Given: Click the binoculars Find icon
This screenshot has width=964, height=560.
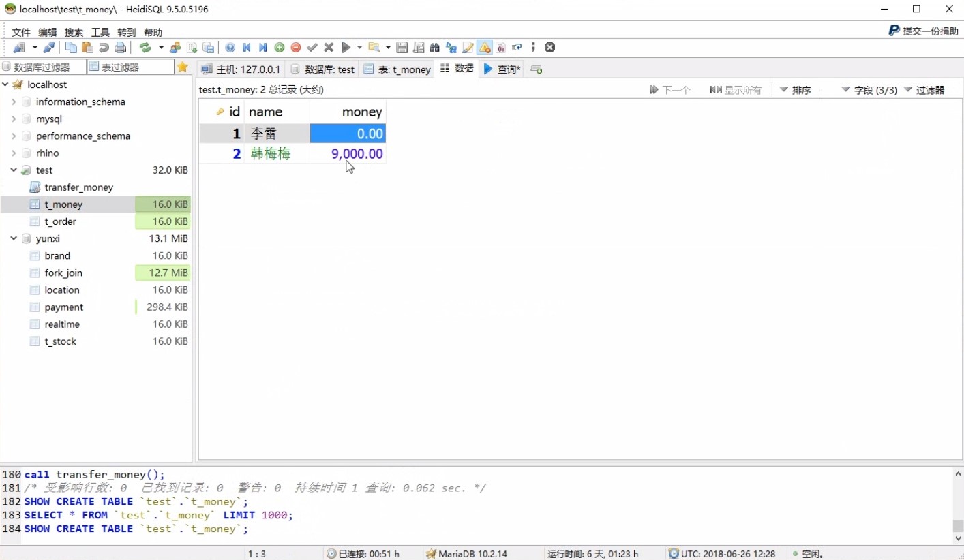Looking at the screenshot, I should (x=435, y=48).
